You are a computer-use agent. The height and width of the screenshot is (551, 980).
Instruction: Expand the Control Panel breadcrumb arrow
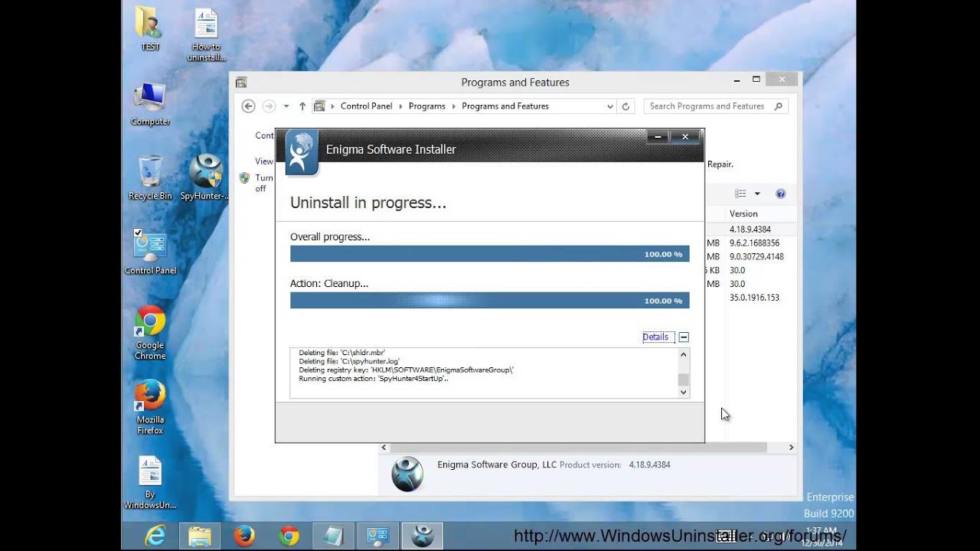(400, 106)
